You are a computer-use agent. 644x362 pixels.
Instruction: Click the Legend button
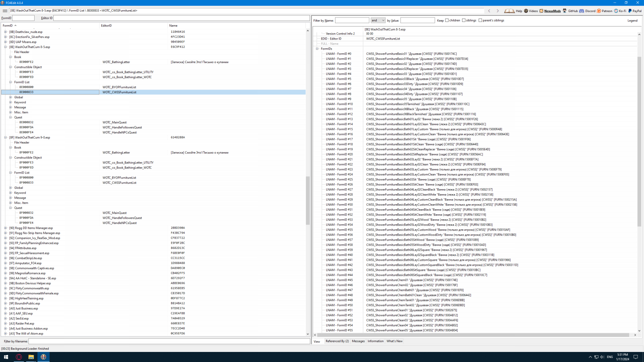click(632, 20)
